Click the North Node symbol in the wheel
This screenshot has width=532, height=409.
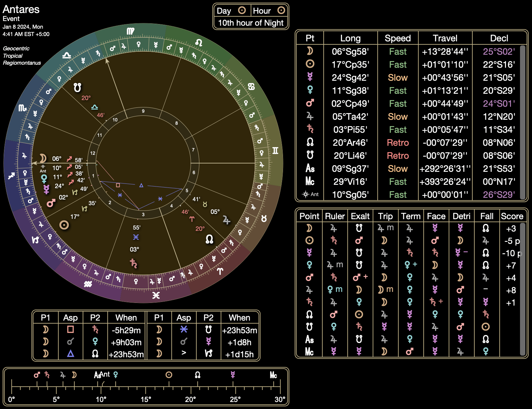coord(209,239)
